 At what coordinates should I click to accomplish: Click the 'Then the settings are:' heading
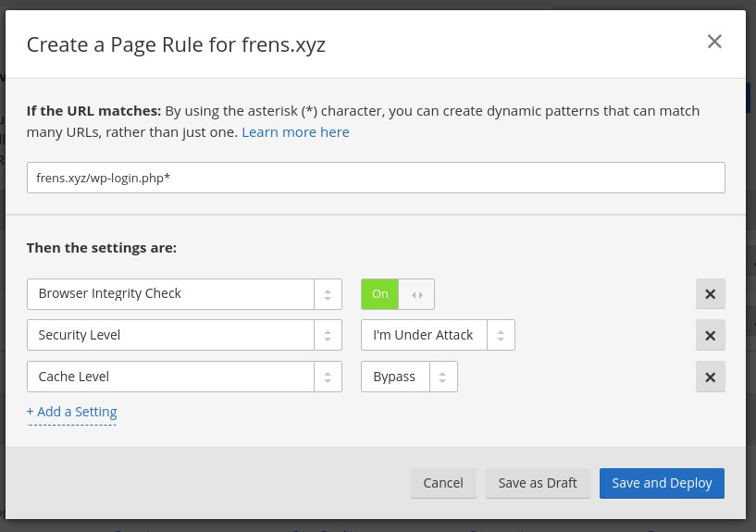pyautogui.click(x=102, y=248)
